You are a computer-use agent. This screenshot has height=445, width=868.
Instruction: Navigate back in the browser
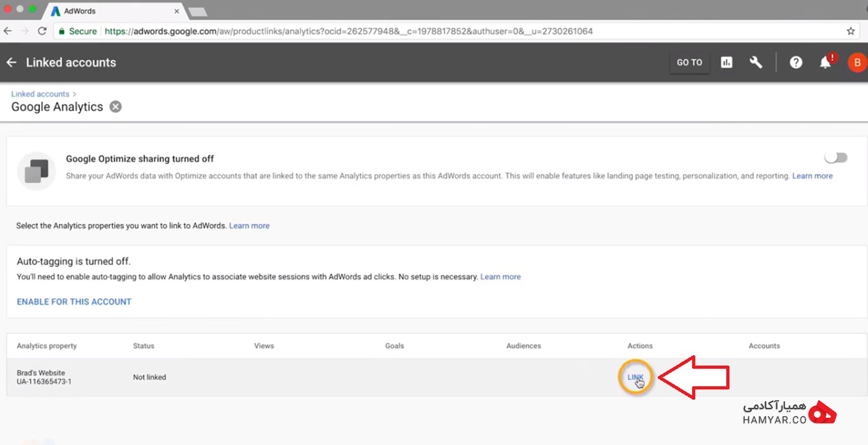8,31
